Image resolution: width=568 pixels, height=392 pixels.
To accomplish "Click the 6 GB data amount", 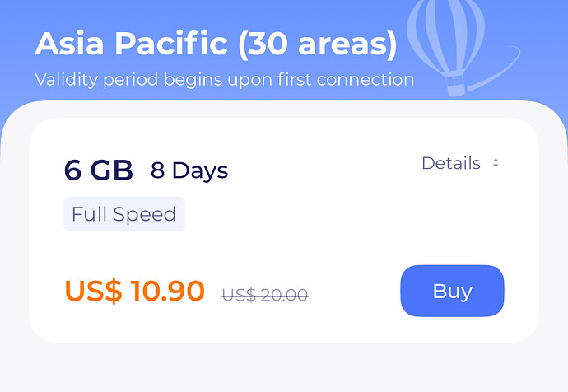I will point(99,170).
